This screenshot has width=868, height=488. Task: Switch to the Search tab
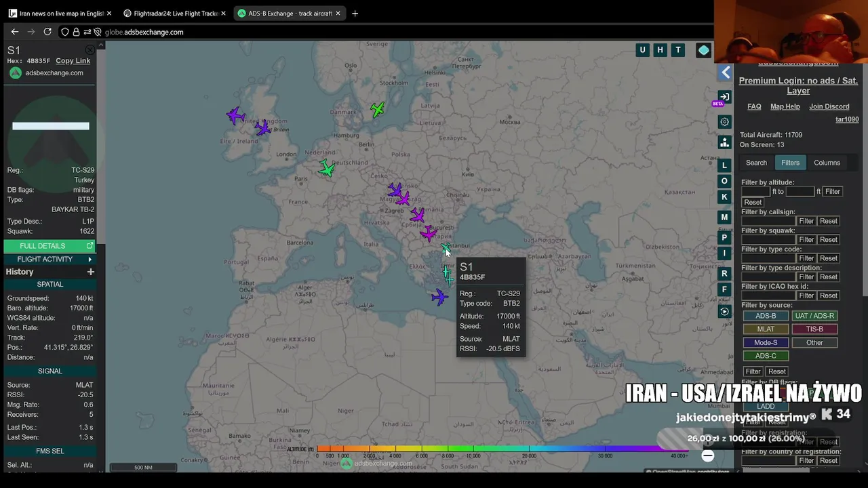pos(756,163)
